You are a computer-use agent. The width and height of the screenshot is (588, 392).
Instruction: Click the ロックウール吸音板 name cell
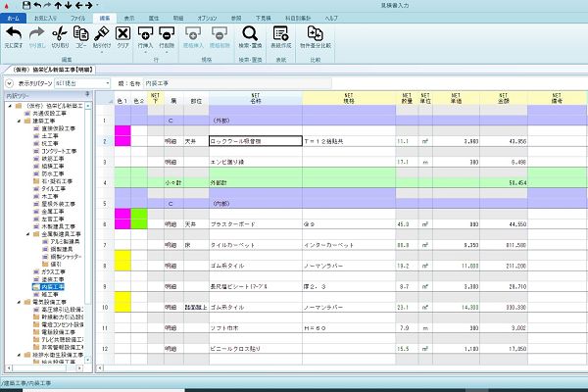point(256,141)
